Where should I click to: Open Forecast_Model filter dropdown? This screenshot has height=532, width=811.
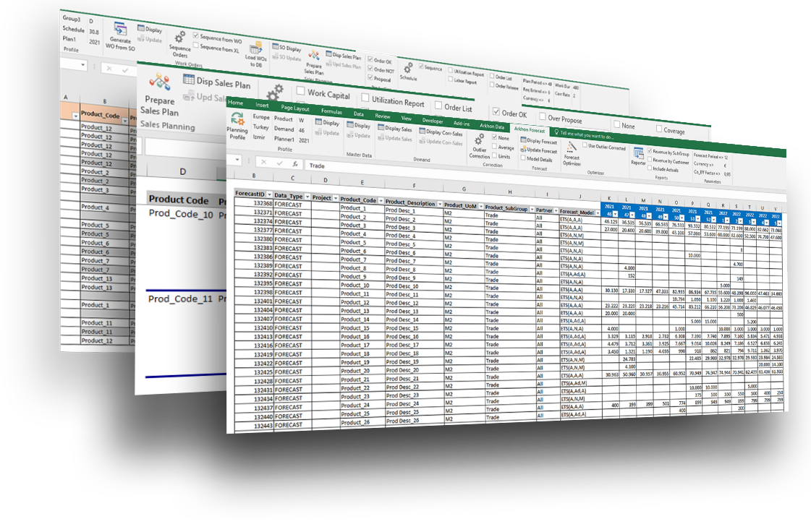(x=598, y=213)
